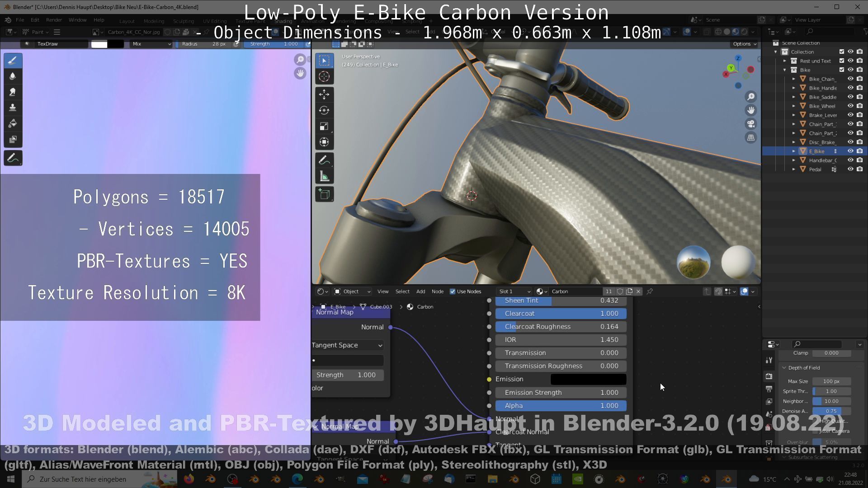Open the node editor Add menu

[x=420, y=291]
